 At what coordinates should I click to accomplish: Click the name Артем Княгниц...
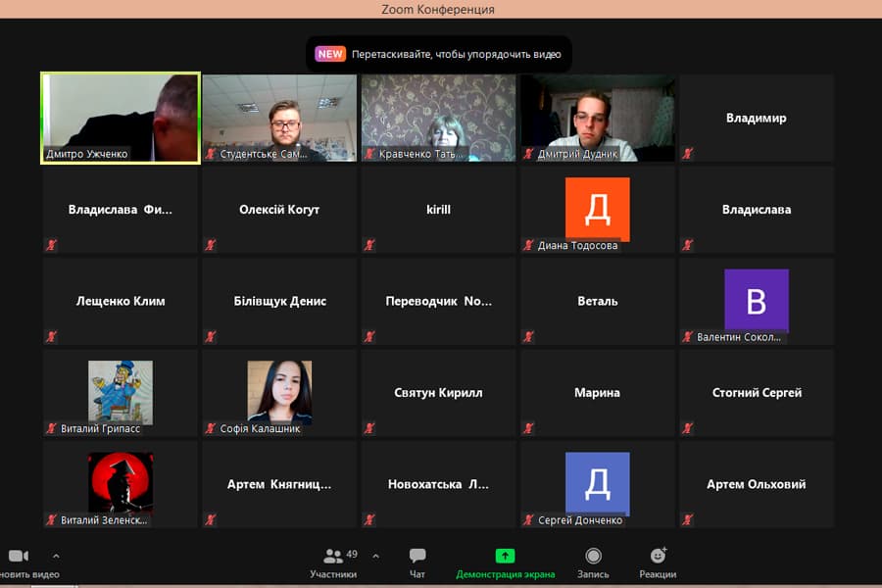279,484
